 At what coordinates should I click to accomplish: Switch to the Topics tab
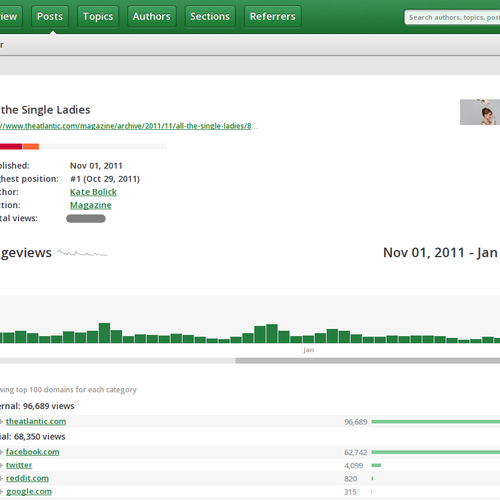(98, 16)
